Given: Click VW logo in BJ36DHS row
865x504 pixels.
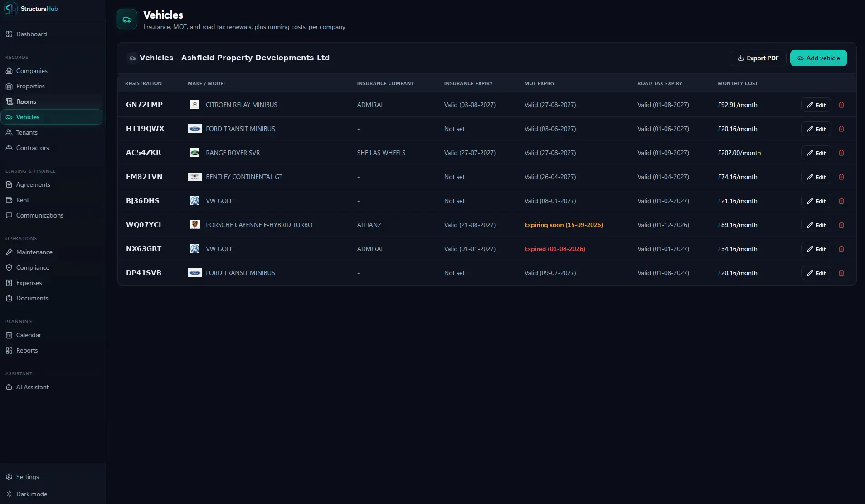Looking at the screenshot, I should click(194, 201).
